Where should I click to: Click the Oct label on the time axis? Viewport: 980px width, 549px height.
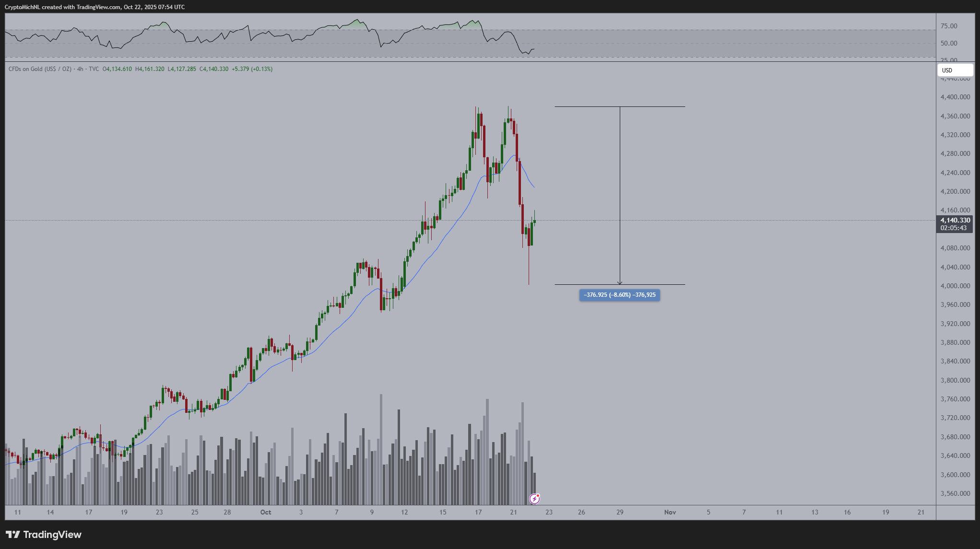pyautogui.click(x=265, y=512)
